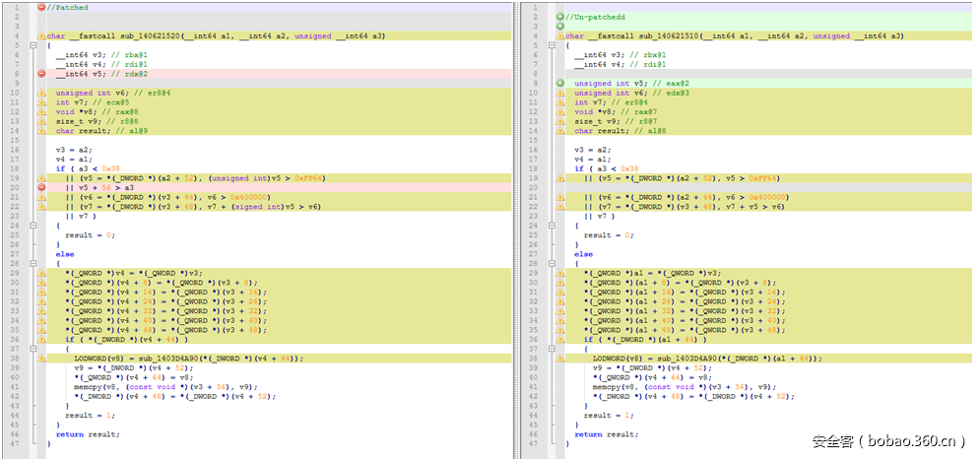980x459 pixels.
Task: Click warning icon on right line 22
Action: [x=560, y=206]
